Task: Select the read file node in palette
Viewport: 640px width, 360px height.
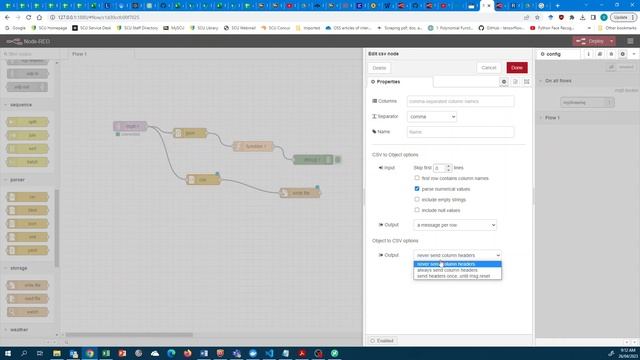Action: (28, 298)
